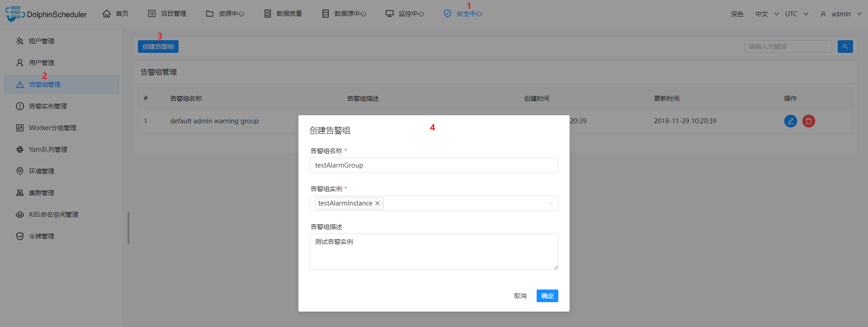Click the DolphinScheduler logo
This screenshot has width=868, height=327.
[x=46, y=14]
